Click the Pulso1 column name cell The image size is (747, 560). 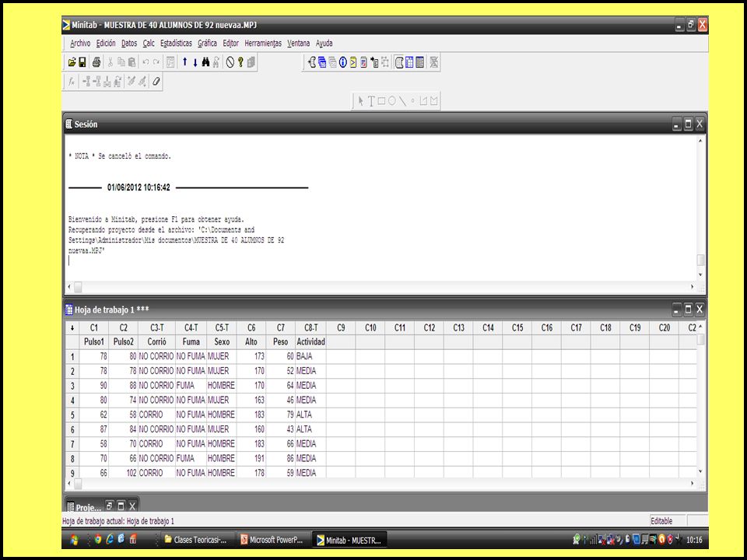94,342
